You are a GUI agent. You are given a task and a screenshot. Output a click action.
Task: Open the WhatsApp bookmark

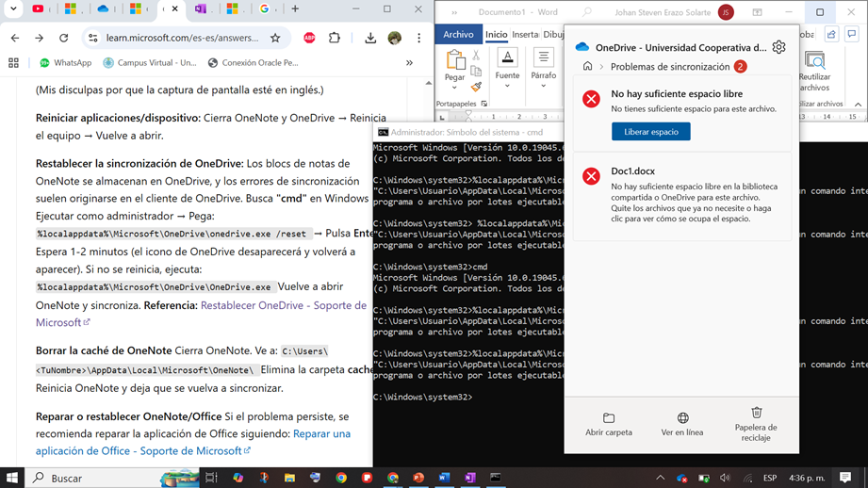coord(65,62)
